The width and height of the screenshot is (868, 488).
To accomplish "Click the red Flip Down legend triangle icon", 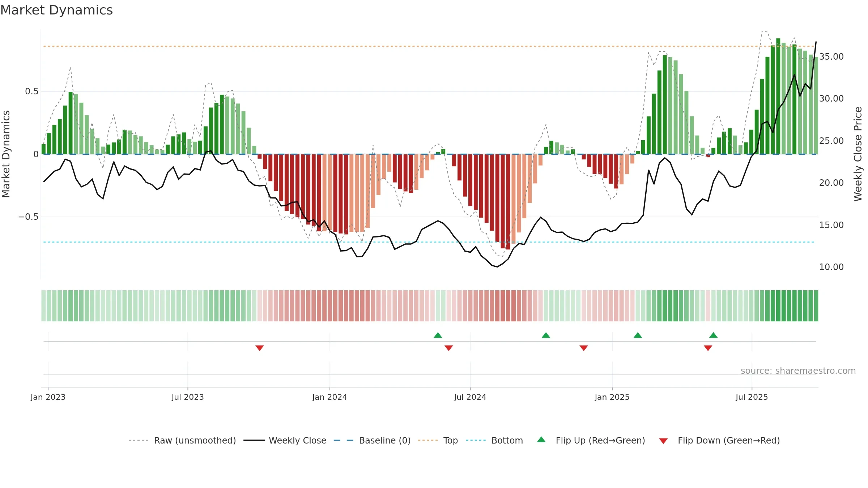I will point(663,441).
